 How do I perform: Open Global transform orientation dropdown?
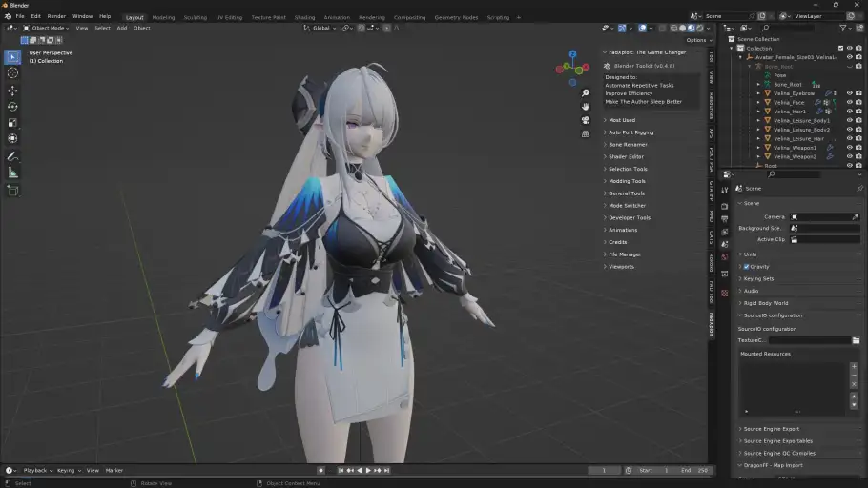(x=320, y=28)
